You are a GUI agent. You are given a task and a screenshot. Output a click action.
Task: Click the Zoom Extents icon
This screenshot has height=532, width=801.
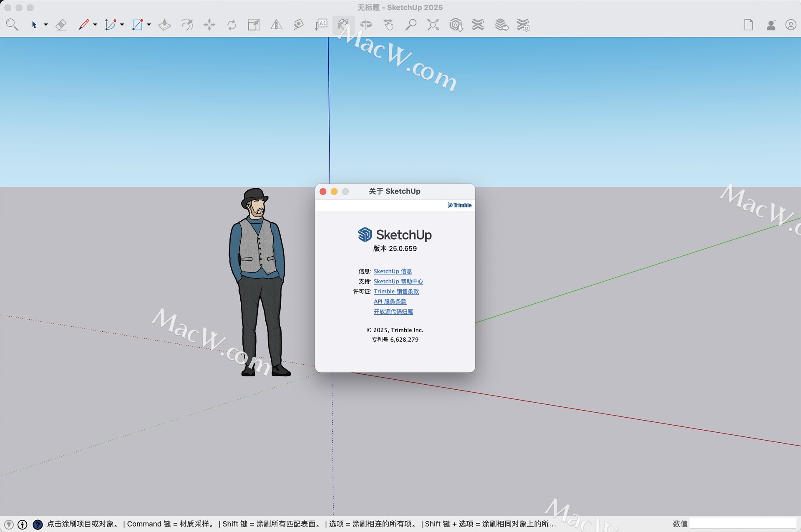coord(433,25)
